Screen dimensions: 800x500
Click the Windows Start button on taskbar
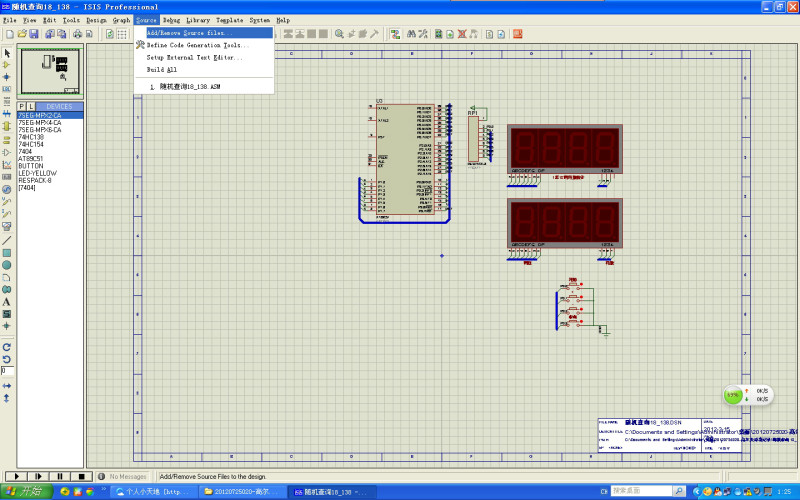(25, 492)
